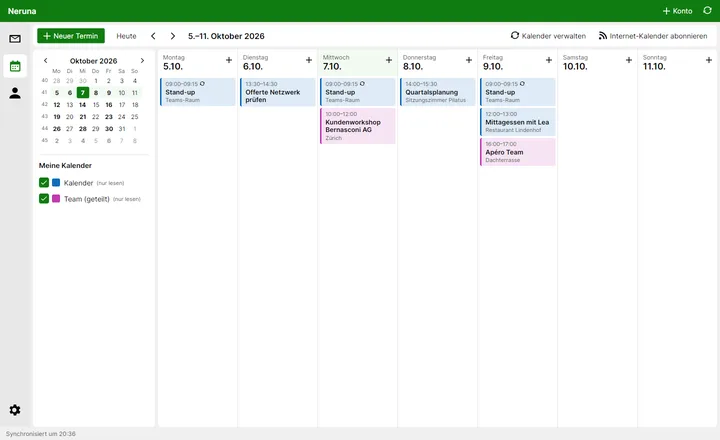
Task: Select day 23 in mini calendar
Action: click(109, 117)
